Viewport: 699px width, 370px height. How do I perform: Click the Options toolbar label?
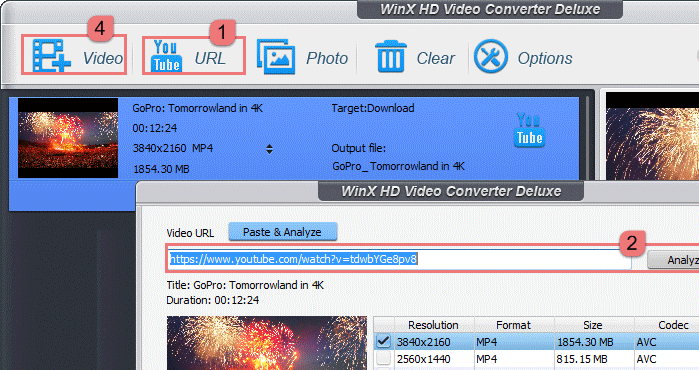[x=545, y=58]
